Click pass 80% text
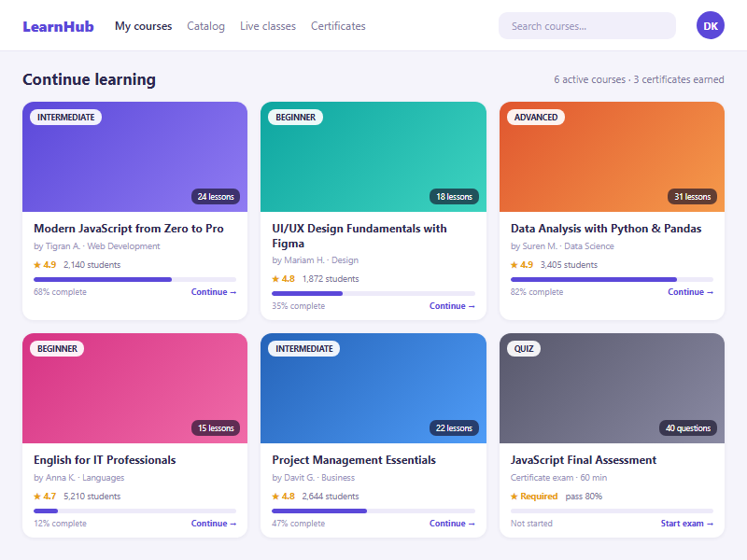Image resolution: width=747 pixels, height=560 pixels. coord(584,497)
